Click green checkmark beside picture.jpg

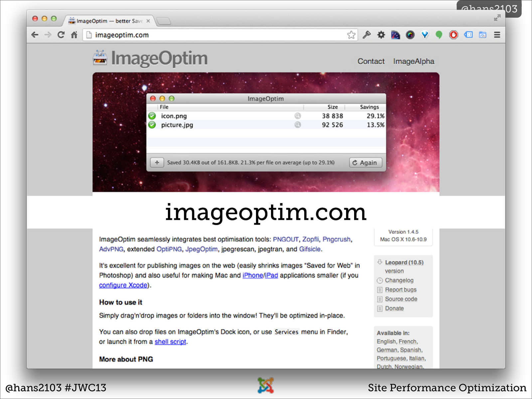click(152, 125)
